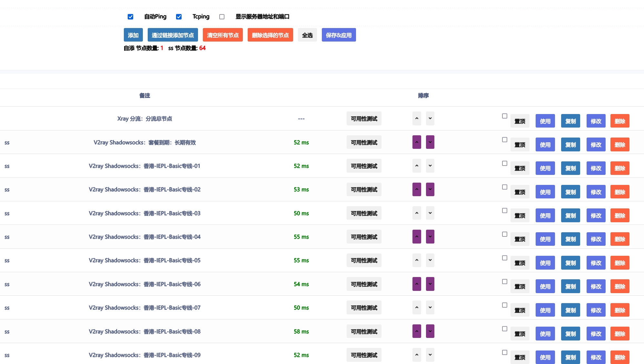
Task: Click 删除选择的节点 button
Action: pyautogui.click(x=270, y=35)
